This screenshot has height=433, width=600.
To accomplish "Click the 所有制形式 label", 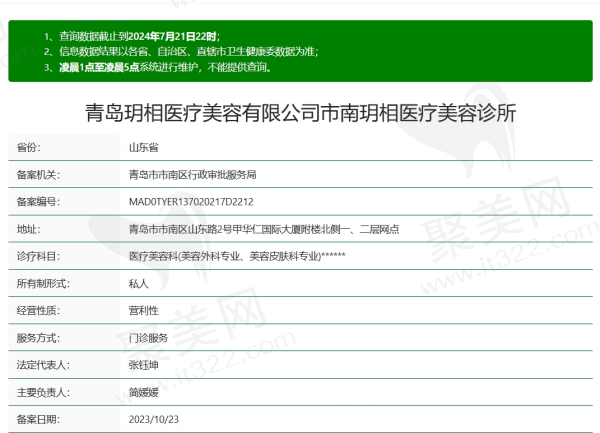I will point(43,283).
